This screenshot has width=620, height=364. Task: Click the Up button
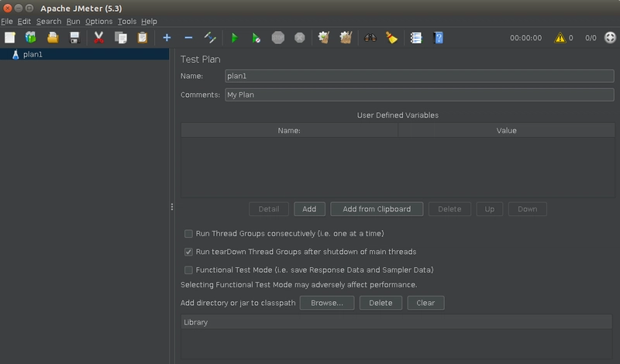490,209
